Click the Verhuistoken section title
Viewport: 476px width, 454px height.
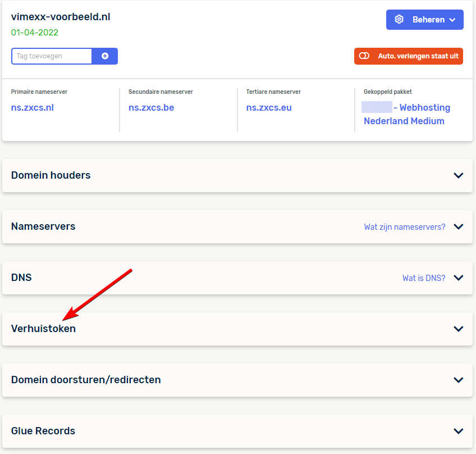(x=43, y=329)
